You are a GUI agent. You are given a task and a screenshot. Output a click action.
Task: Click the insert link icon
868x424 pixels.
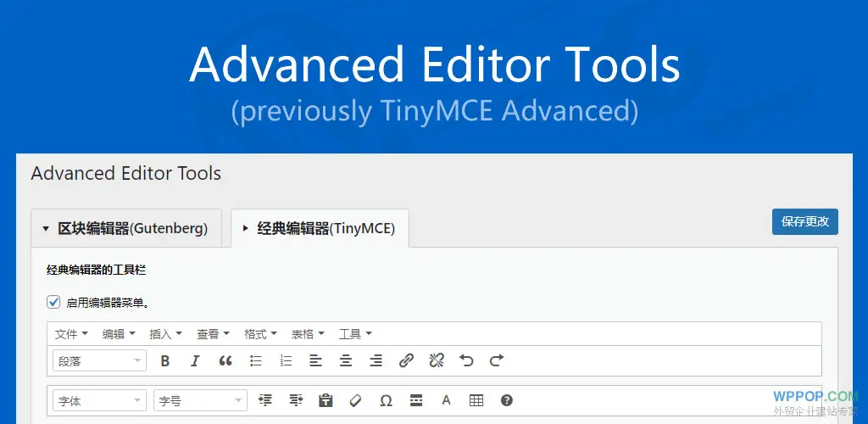click(x=406, y=360)
